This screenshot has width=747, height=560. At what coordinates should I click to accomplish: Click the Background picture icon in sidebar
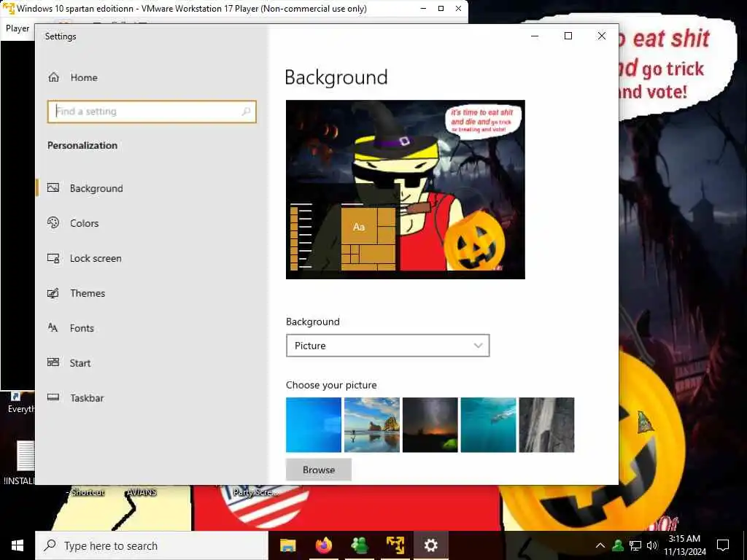click(x=53, y=187)
